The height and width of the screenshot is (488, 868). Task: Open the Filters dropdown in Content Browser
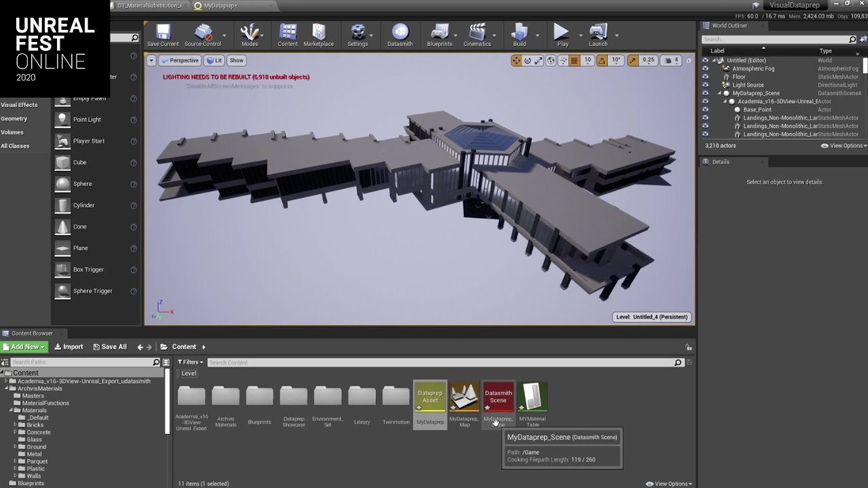coord(191,363)
